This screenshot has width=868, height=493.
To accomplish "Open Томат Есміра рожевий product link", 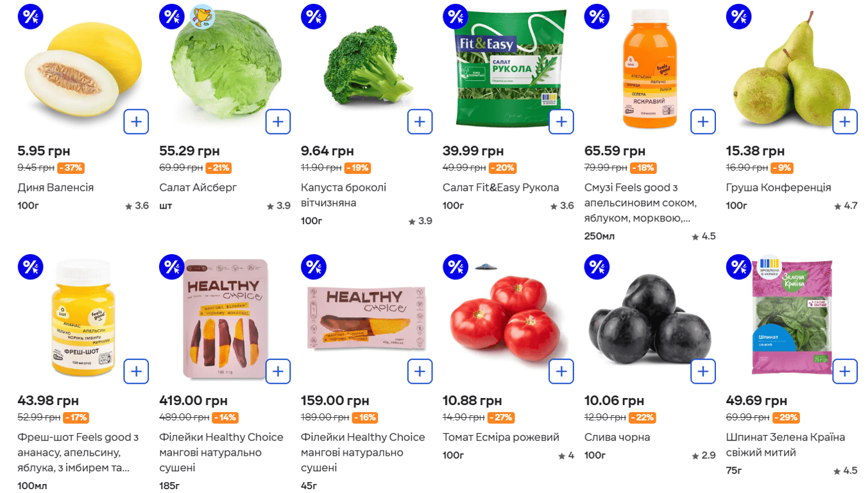I will click(501, 437).
